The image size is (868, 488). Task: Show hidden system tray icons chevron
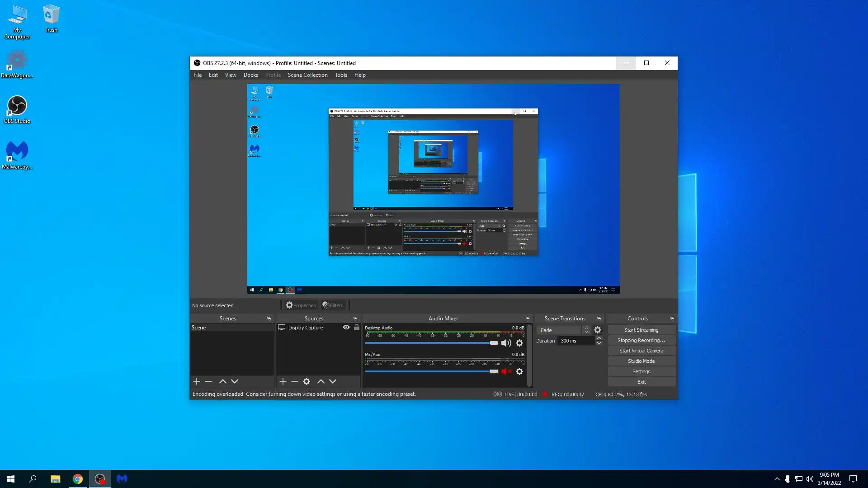(777, 479)
